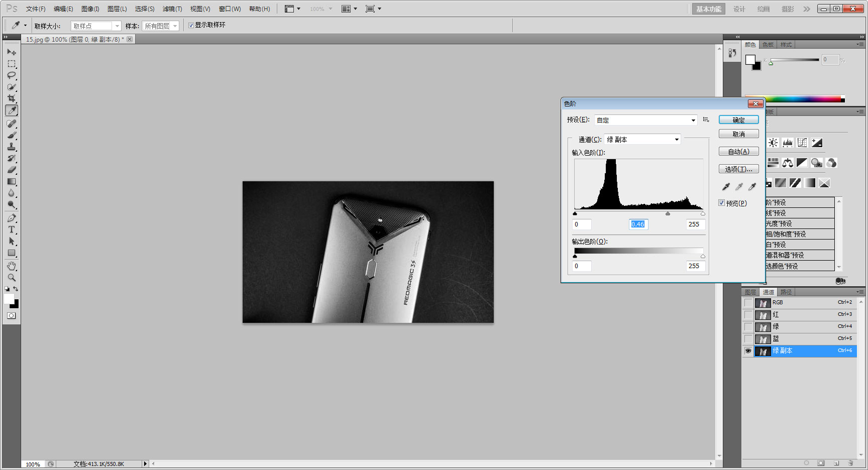Open a Curves adjustment from the adjustments panel
Viewport: 868px width, 470px height.
[x=802, y=142]
